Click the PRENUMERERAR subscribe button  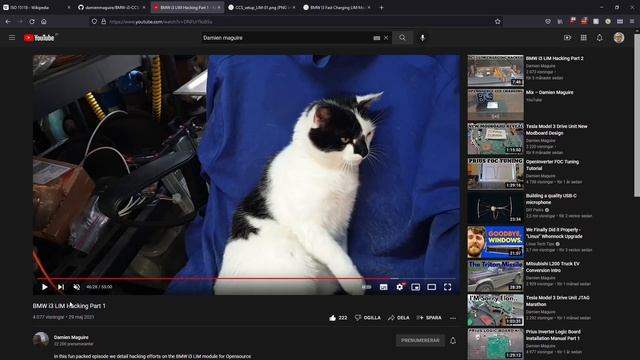click(x=420, y=340)
